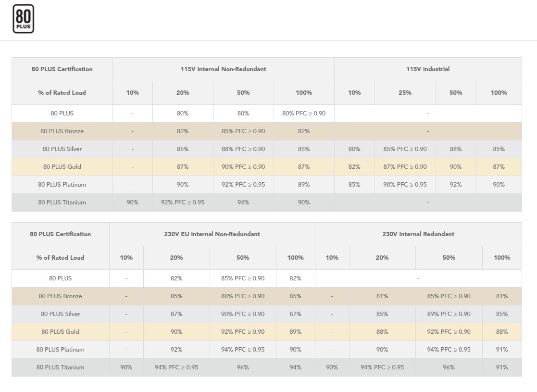The image size is (537, 392).
Task: Select '80 PLUS Gold' label in 115V table
Action: (62, 167)
